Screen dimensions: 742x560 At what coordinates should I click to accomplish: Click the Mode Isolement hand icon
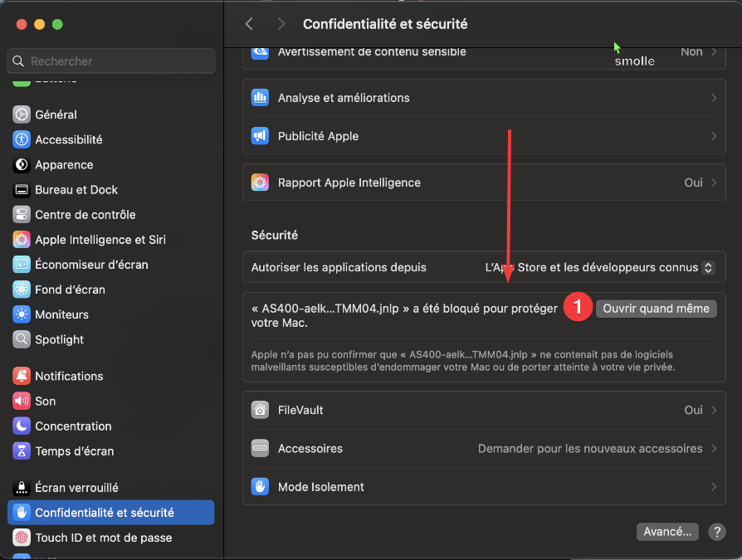pos(260,487)
